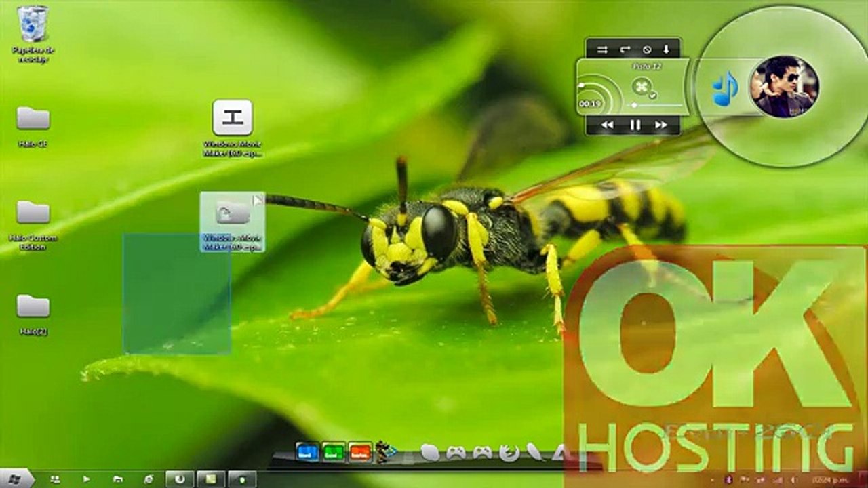The width and height of the screenshot is (868, 488).
Task: Open the browser globe icon on the taskbar
Action: 149,479
